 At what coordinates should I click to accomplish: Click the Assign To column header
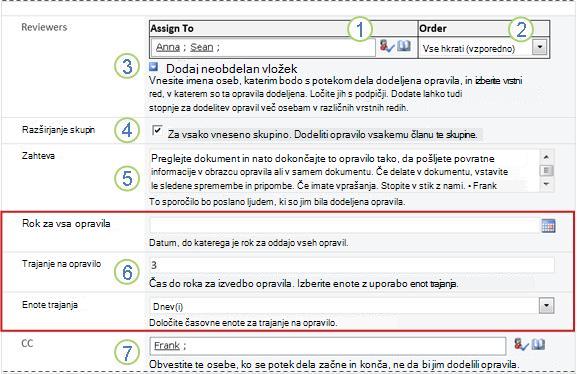click(x=283, y=28)
